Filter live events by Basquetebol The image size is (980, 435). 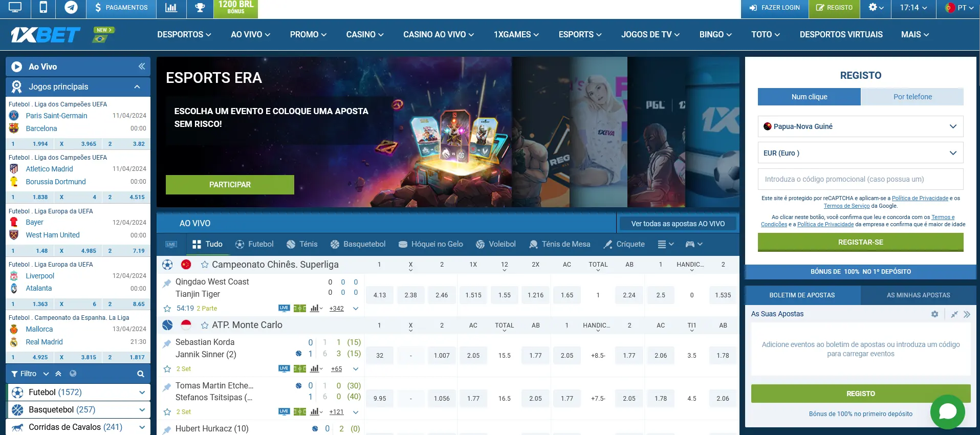(x=358, y=245)
